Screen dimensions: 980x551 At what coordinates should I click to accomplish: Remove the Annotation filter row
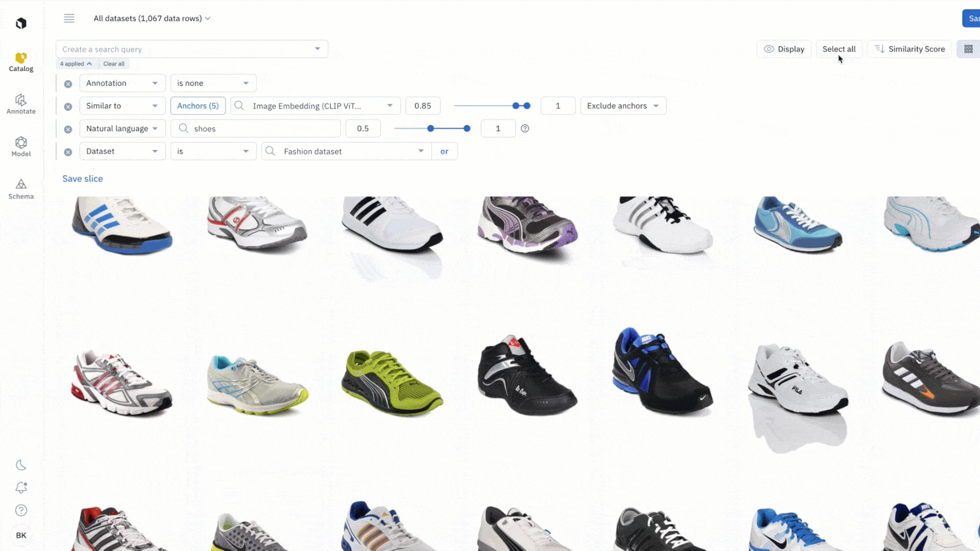[x=68, y=84]
